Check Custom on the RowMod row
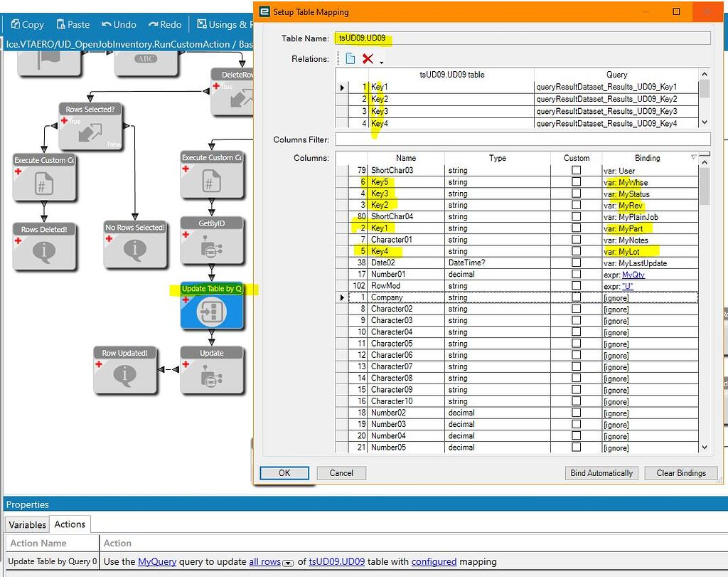Image resolution: width=728 pixels, height=577 pixels. point(576,285)
